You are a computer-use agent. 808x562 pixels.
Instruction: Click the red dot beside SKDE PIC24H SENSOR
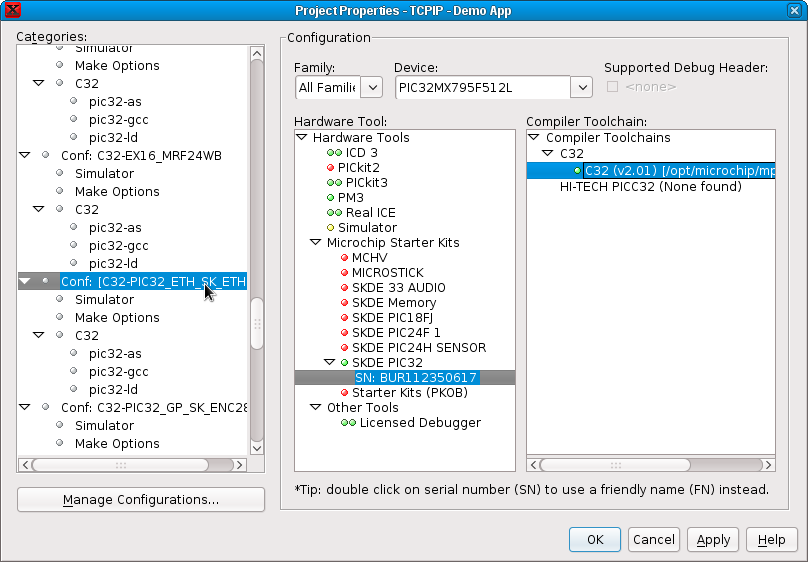pyautogui.click(x=345, y=348)
